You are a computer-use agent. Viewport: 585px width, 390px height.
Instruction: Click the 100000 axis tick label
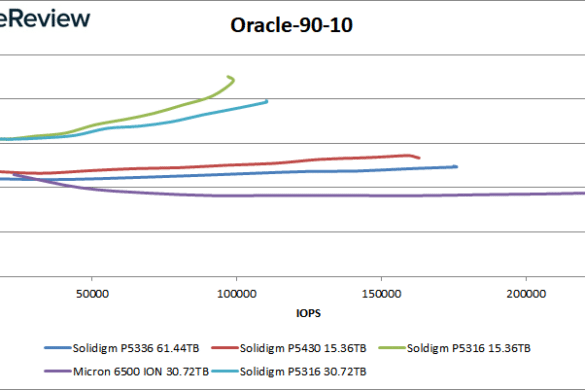(x=237, y=294)
